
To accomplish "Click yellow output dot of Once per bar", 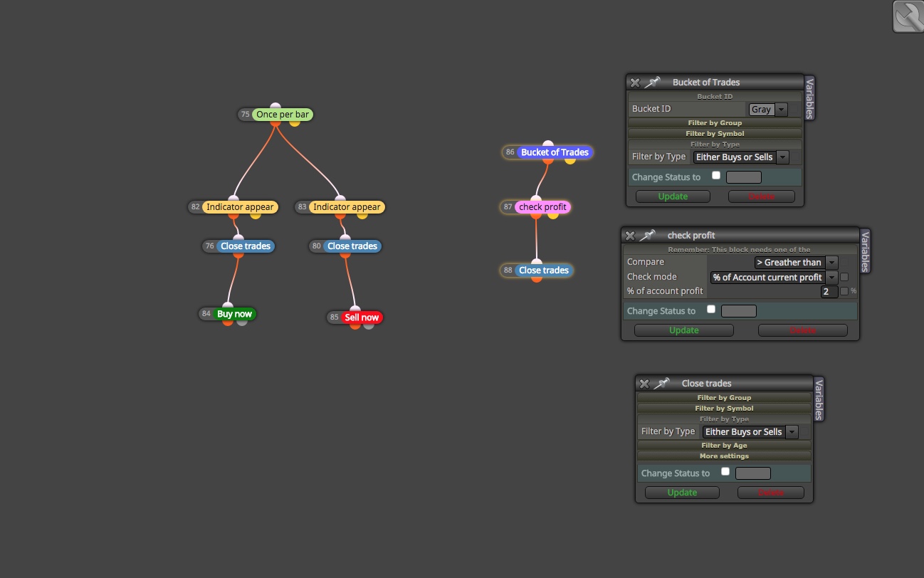I will pyautogui.click(x=295, y=122).
